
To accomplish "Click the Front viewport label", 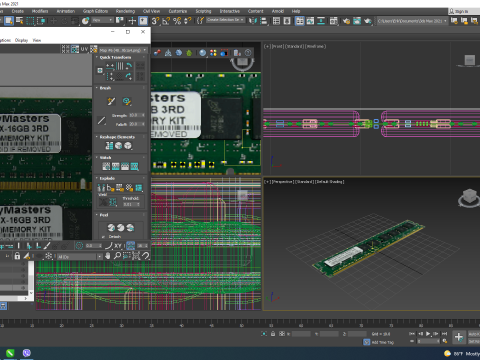I will [x=278, y=46].
